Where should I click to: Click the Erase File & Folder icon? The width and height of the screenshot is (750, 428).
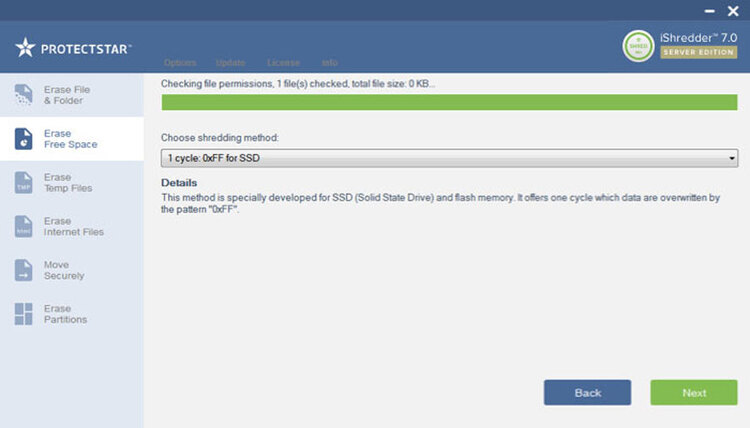coord(24,95)
